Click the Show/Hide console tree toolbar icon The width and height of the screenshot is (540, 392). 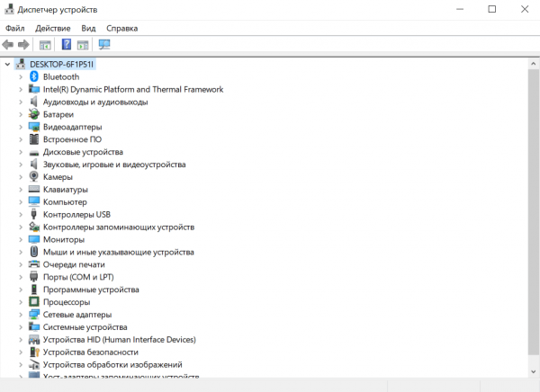coord(45,45)
